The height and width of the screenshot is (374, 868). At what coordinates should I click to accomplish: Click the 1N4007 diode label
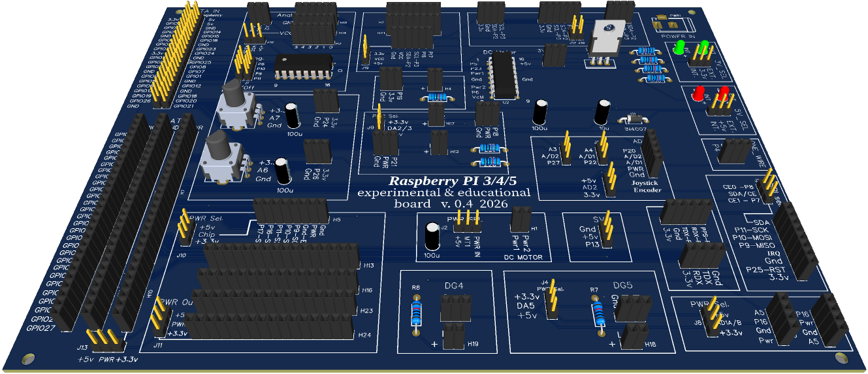pyautogui.click(x=635, y=129)
